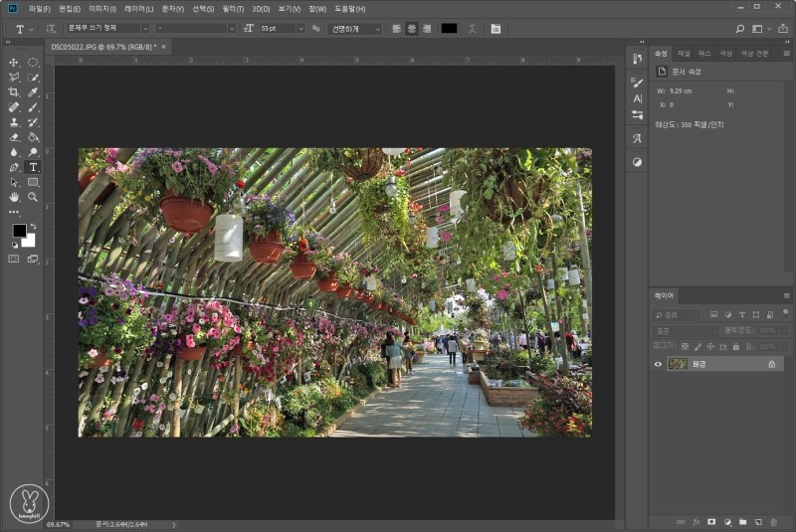The height and width of the screenshot is (532, 796).
Task: Activate the Hand tool
Action: tap(14, 197)
